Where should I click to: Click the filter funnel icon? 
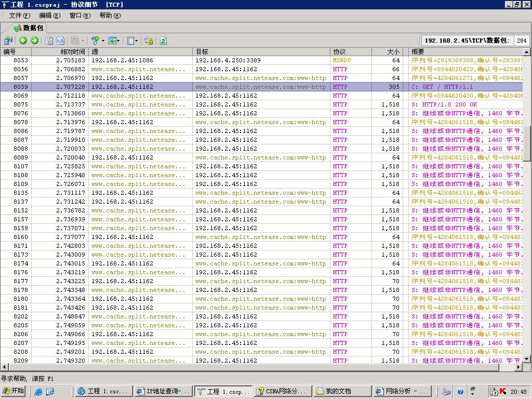[95, 41]
